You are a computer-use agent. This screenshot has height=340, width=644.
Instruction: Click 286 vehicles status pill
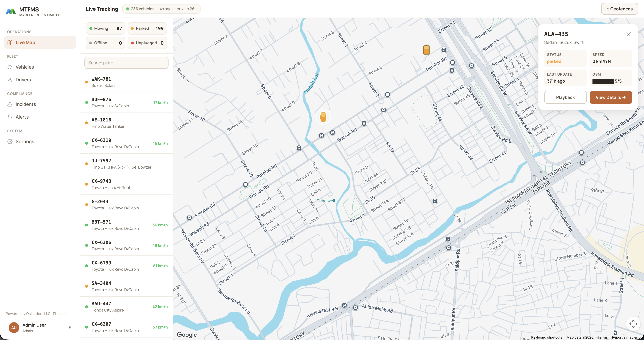tap(161, 9)
